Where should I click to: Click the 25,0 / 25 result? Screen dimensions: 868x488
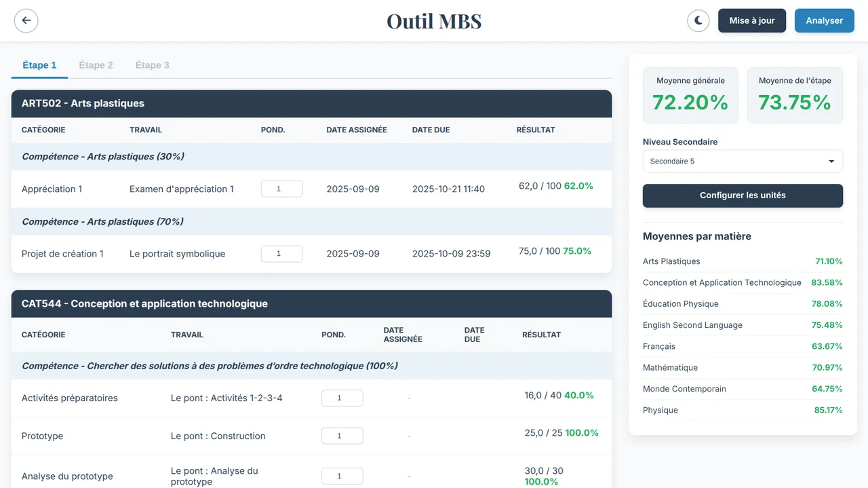pyautogui.click(x=561, y=433)
